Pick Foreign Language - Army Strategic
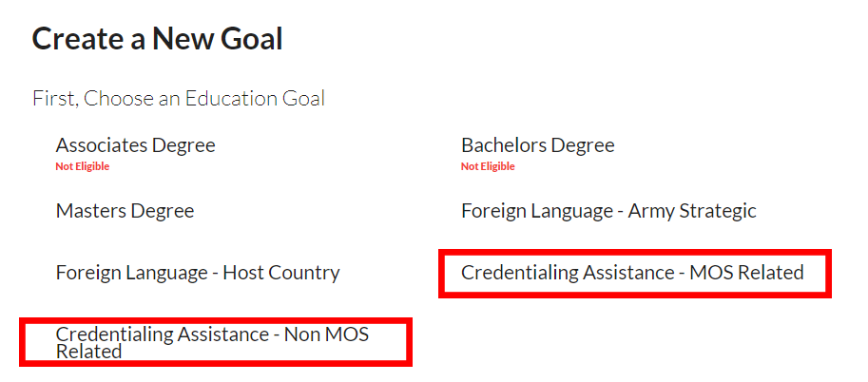This screenshot has width=868, height=382. (x=608, y=210)
